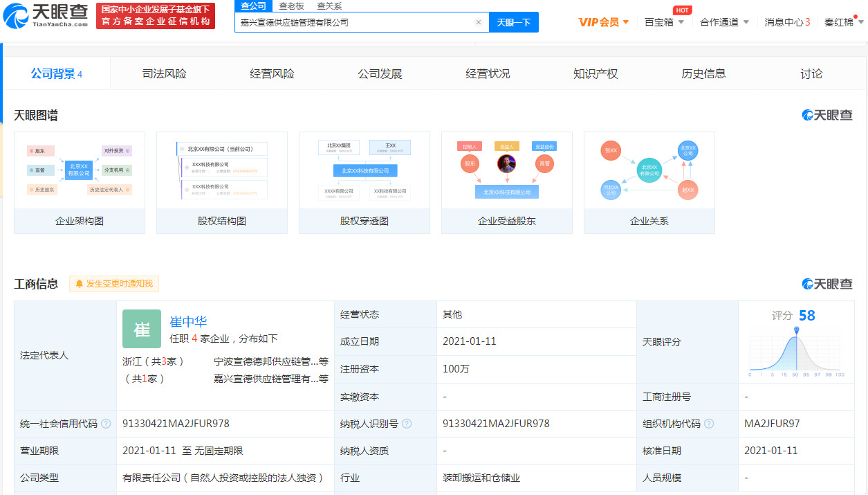Select the 公司背景 tab
868x495 pixels.
click(56, 73)
